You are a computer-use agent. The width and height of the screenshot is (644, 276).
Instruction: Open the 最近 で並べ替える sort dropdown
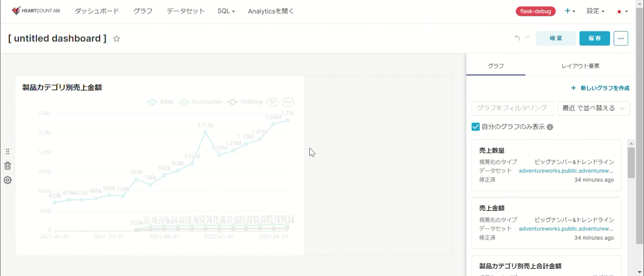[594, 108]
